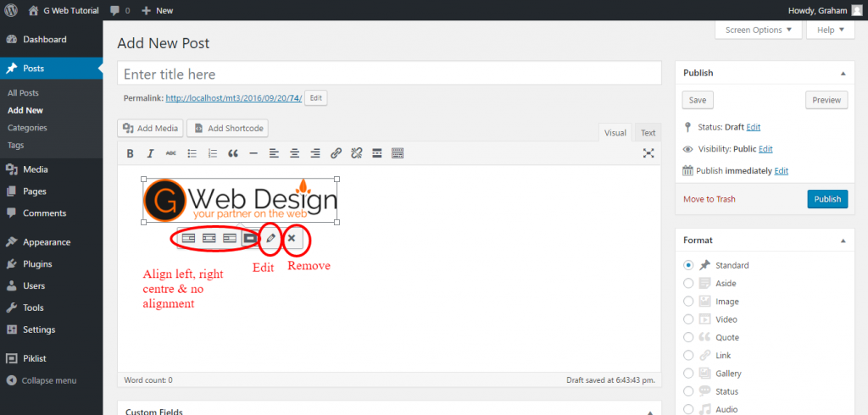This screenshot has height=415, width=868.
Task: Select the Quote post format
Action: point(688,338)
